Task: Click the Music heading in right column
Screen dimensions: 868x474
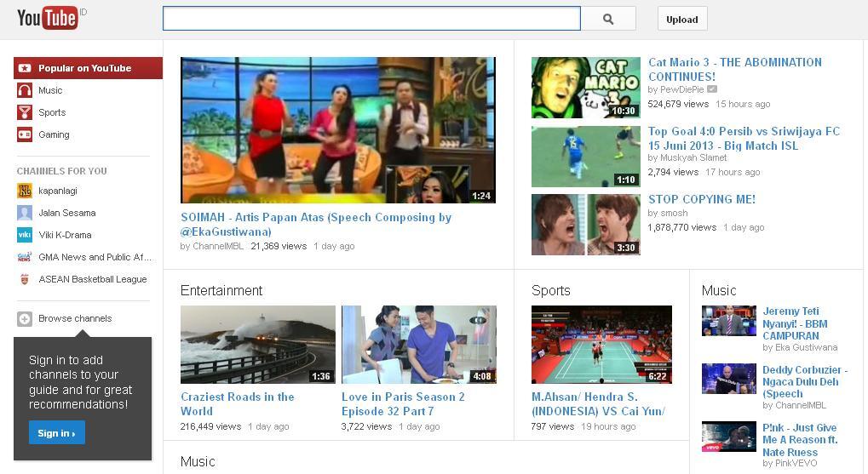Action: point(719,290)
